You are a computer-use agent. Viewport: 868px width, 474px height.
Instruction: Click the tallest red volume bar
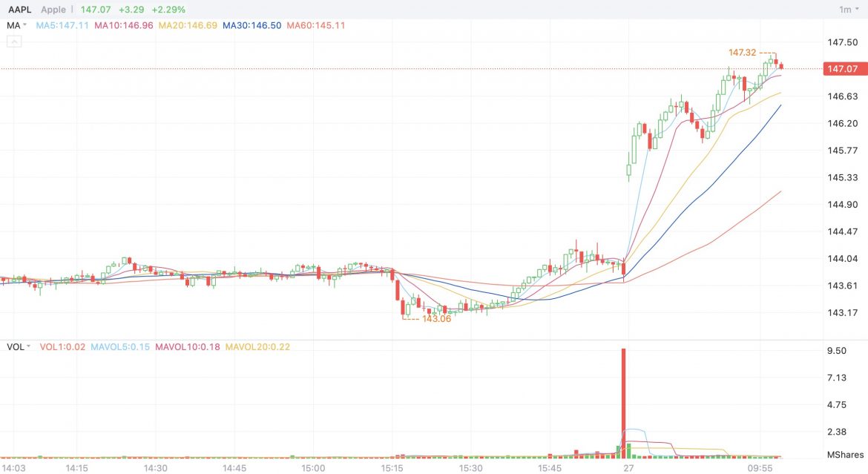[624, 401]
